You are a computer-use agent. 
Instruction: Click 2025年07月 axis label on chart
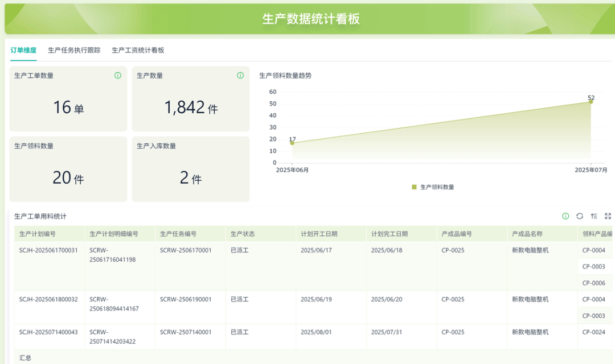[x=591, y=170]
